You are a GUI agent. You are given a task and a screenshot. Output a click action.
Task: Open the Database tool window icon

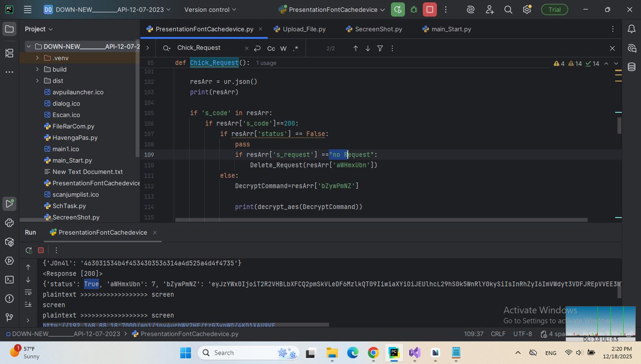pyautogui.click(x=632, y=67)
